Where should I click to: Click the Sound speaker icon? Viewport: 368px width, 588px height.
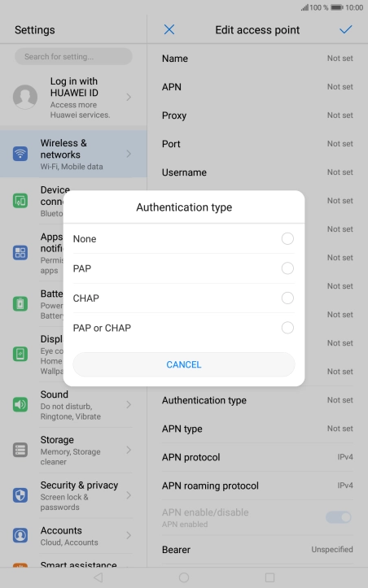tap(20, 405)
